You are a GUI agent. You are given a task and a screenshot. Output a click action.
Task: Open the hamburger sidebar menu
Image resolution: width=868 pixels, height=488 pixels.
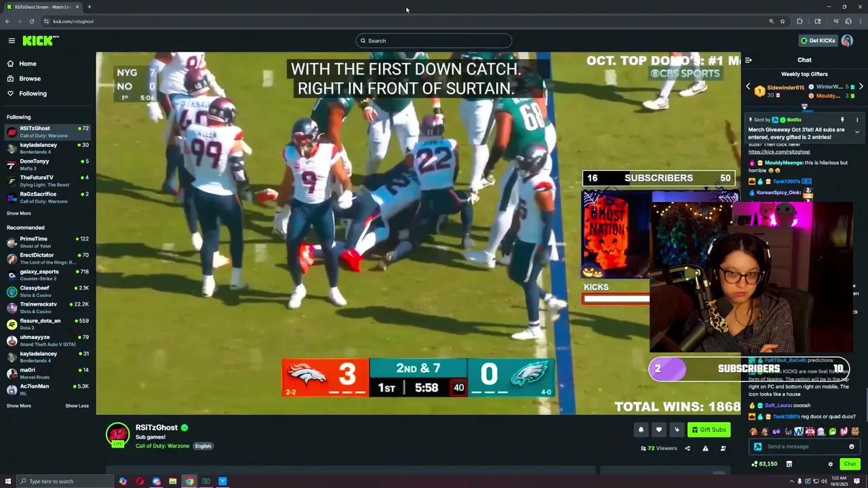[x=12, y=41]
